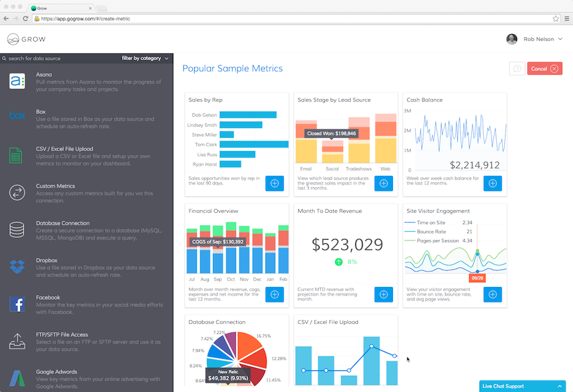The image size is (573, 392).
Task: Add the Sales by Rep metric
Action: click(x=274, y=183)
